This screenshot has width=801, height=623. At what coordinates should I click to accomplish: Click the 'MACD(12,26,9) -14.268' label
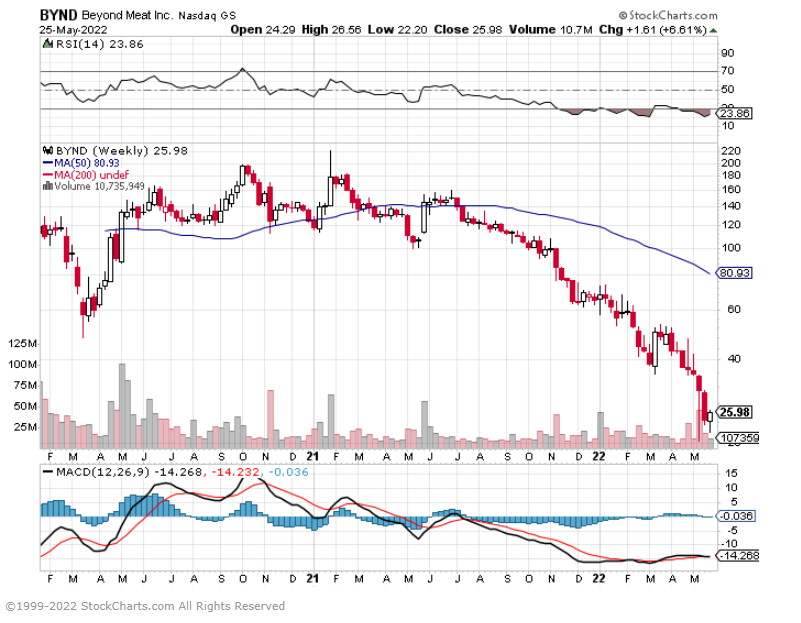coord(129,472)
